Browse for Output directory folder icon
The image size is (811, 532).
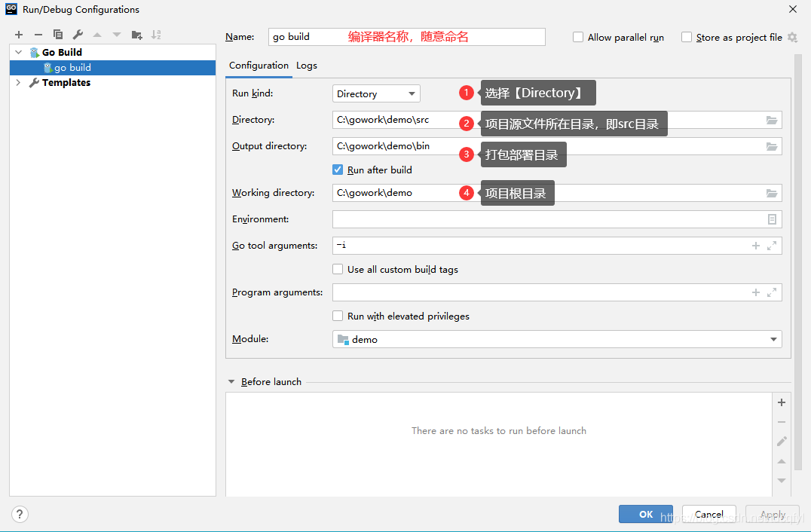point(771,146)
